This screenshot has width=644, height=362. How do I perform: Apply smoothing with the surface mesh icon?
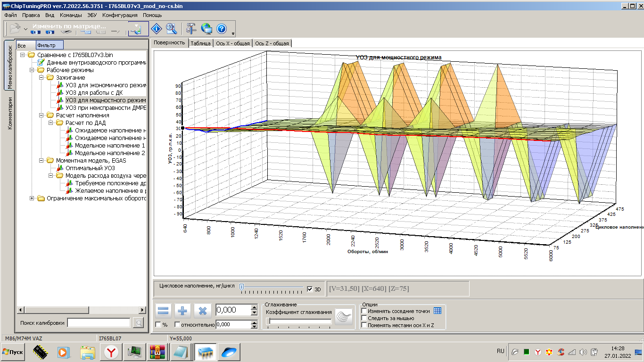[343, 316]
